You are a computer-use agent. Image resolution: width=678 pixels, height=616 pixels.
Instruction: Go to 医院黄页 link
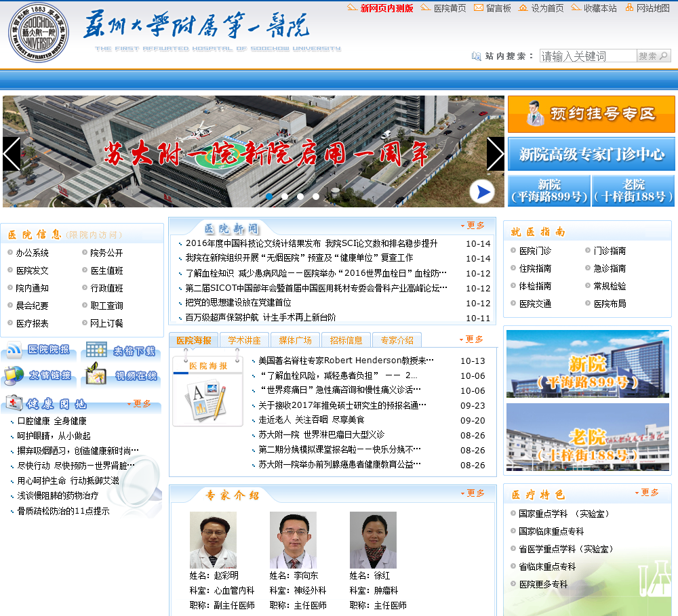pyautogui.click(x=450, y=8)
